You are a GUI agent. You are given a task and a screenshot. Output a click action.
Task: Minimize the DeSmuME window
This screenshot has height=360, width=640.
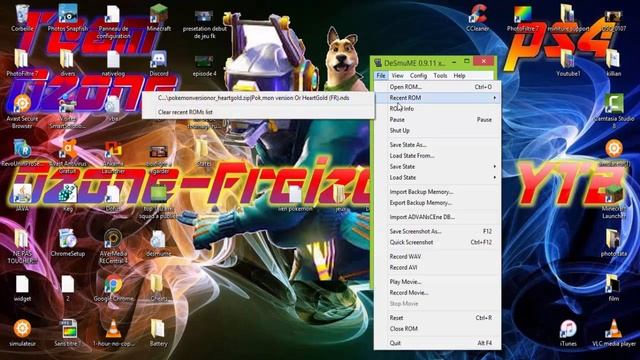[454, 62]
